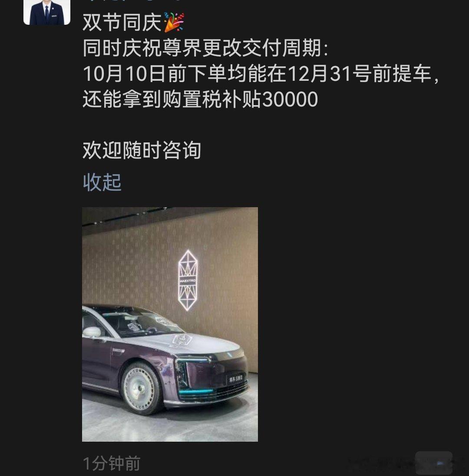Tap the glowing MAEXTRO diamond logo in the photo
Image resolution: width=469 pixels, height=476 pixels.
[188, 280]
